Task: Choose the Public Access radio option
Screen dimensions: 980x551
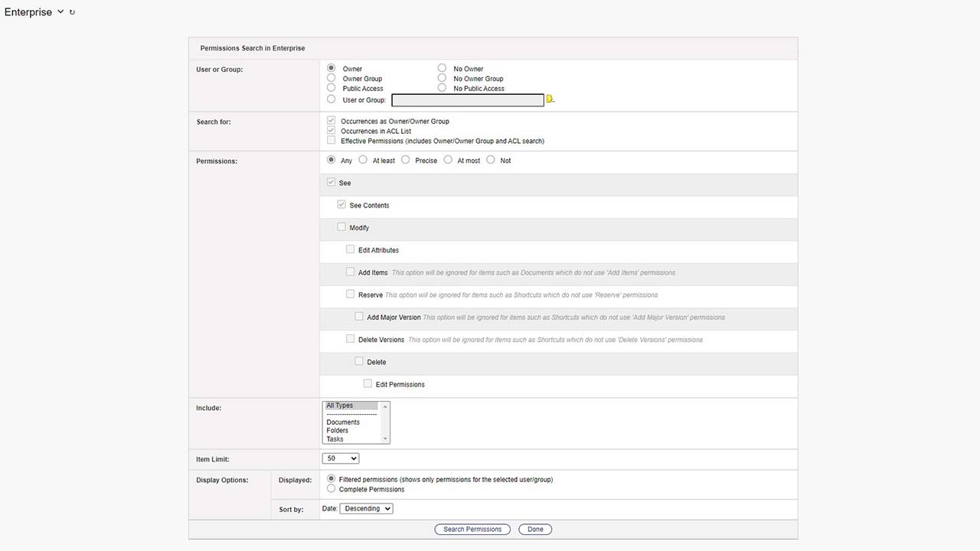Action: 332,88
